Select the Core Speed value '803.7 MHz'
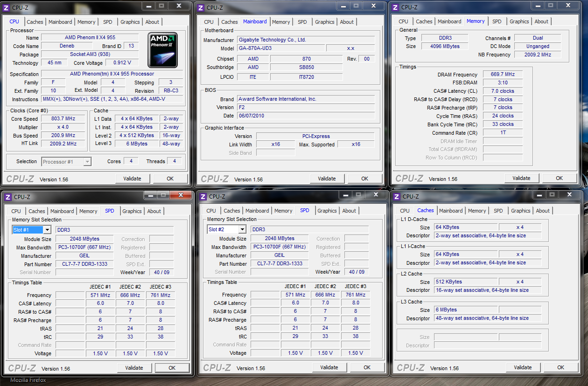The width and height of the screenshot is (588, 386). 63,119
